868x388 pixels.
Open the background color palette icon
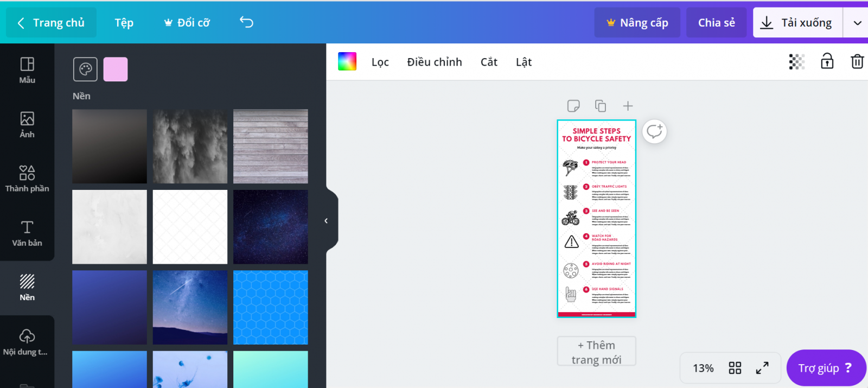(x=85, y=69)
